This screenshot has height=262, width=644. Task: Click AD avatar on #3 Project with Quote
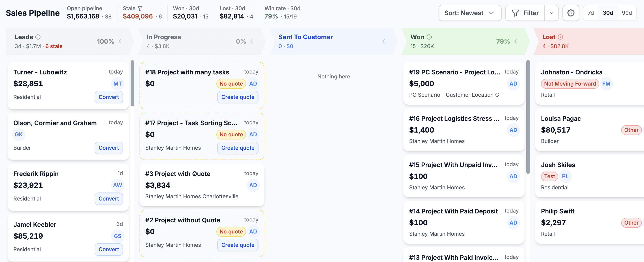pyautogui.click(x=253, y=185)
